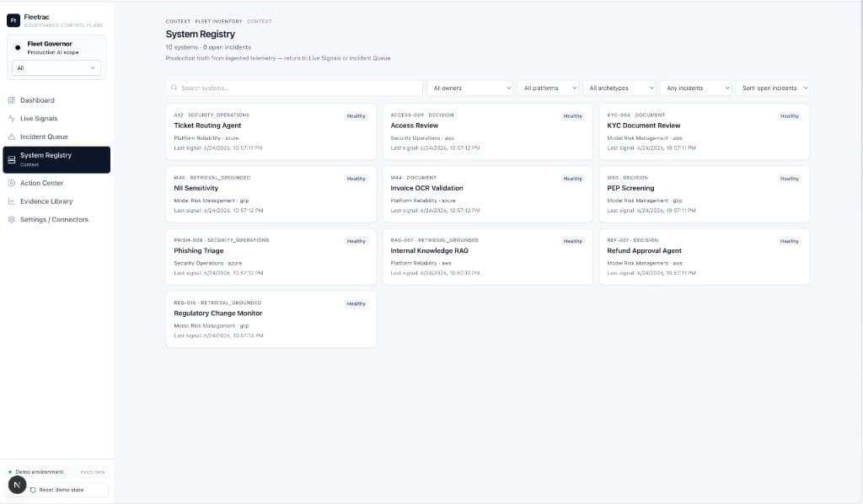Open the Ticket Routing Agent card
This screenshot has height=504, width=863.
coord(271,131)
